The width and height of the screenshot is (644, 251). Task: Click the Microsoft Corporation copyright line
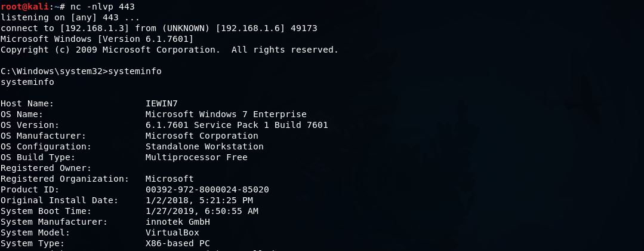[169, 50]
